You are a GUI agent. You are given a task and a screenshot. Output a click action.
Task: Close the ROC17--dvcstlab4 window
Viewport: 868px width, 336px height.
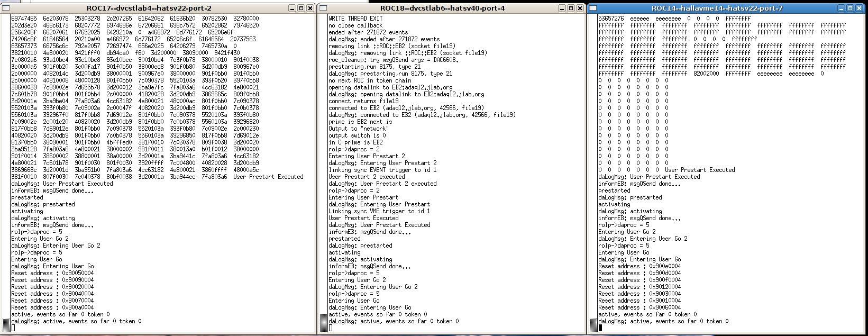pyautogui.click(x=309, y=8)
